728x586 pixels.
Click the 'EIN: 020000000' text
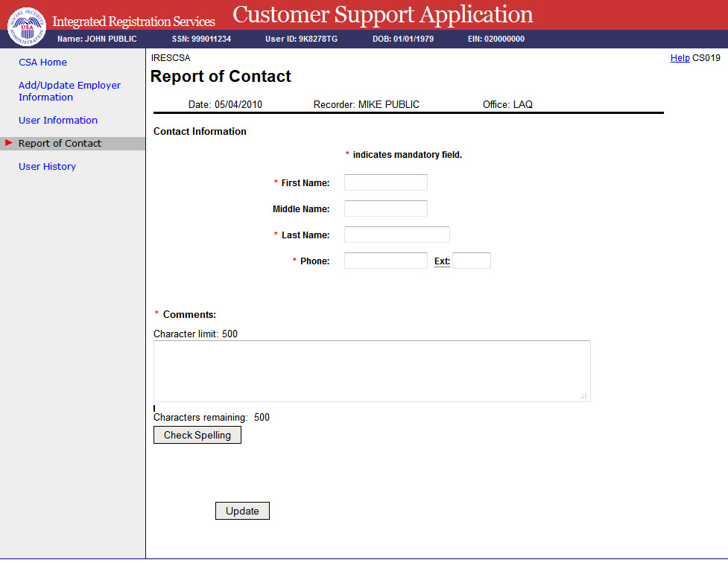[x=496, y=39]
